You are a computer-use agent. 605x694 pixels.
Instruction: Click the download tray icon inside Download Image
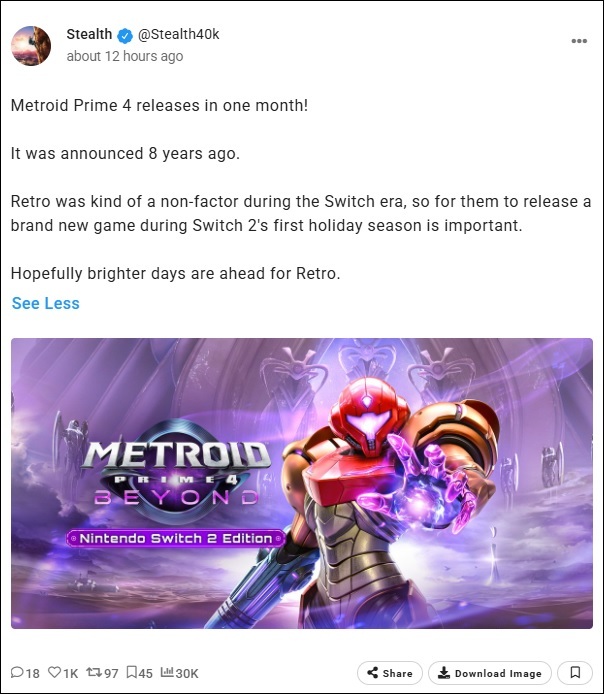coord(443,673)
